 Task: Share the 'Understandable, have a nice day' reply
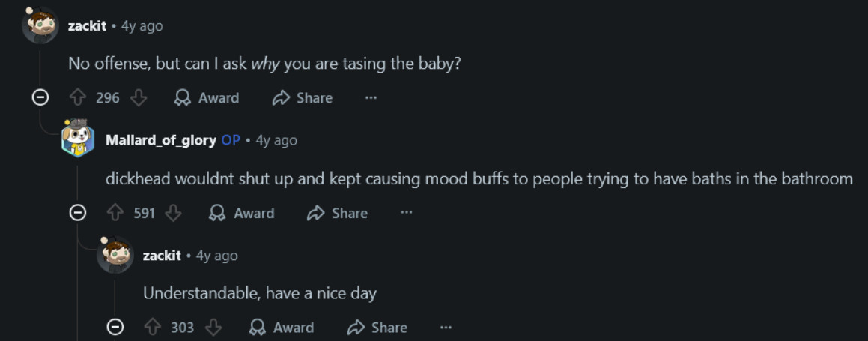pos(377,328)
